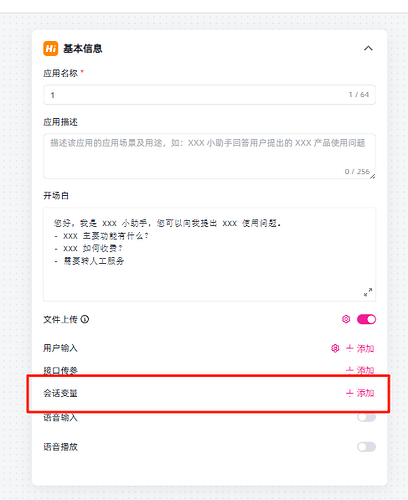Click the 开场白 text editor area
Screen dimensions: 408x500
(x=209, y=254)
